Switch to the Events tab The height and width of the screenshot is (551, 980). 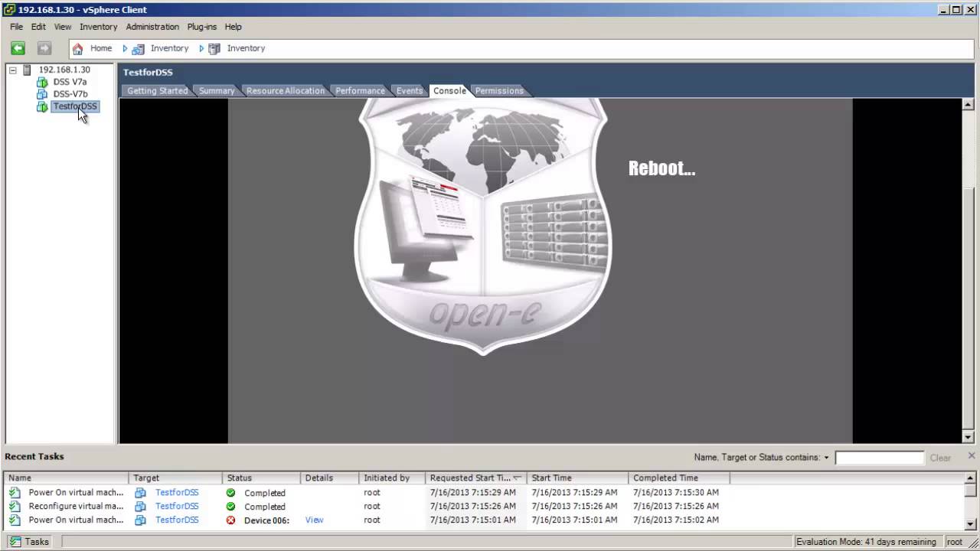click(x=409, y=91)
